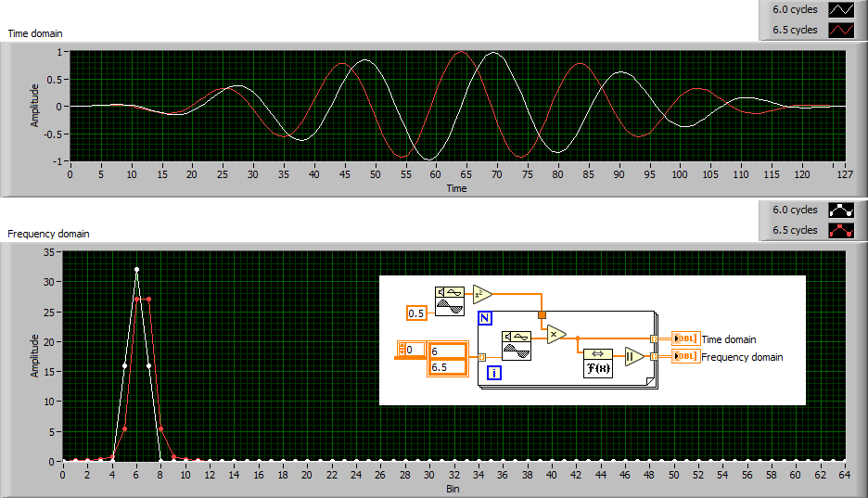
Task: Click the Amplitude y-axis label of Time domain graph
Action: coord(35,106)
